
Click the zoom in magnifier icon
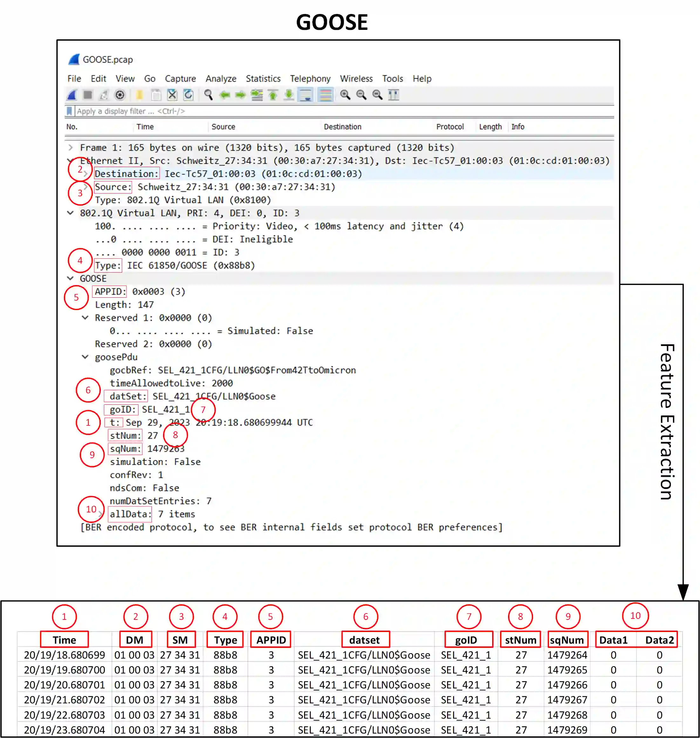(345, 95)
